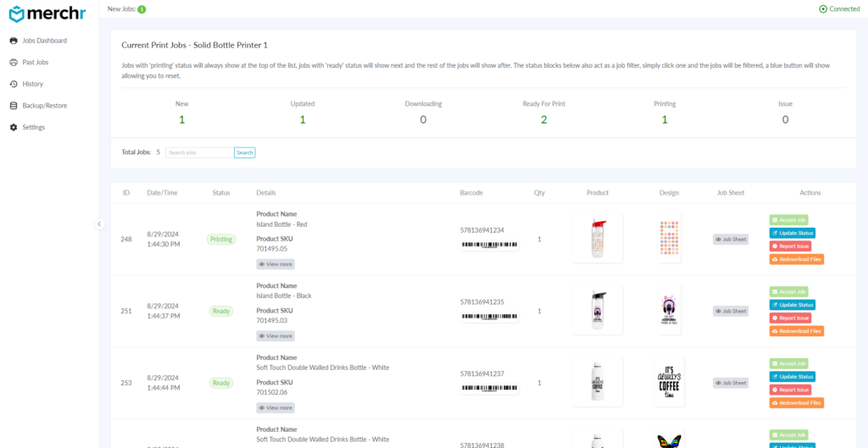Filter jobs by Downloading status block
This screenshot has width=868, height=448.
pos(423,113)
